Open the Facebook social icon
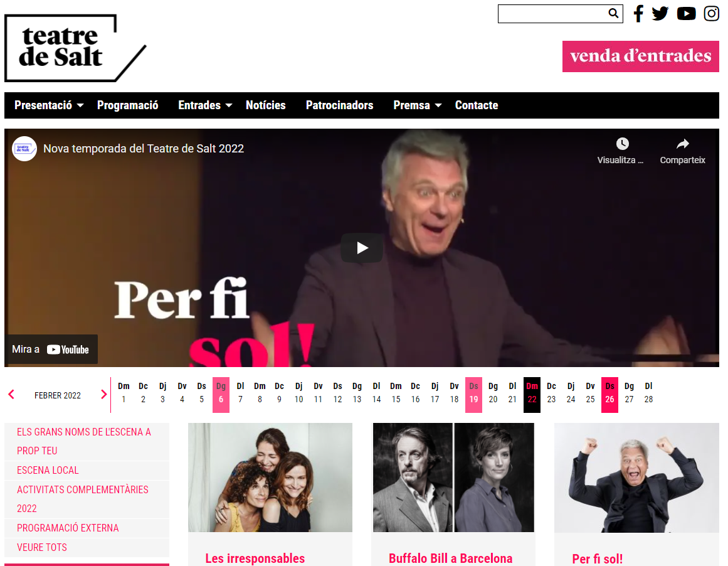Image resolution: width=728 pixels, height=566 pixels. [639, 13]
